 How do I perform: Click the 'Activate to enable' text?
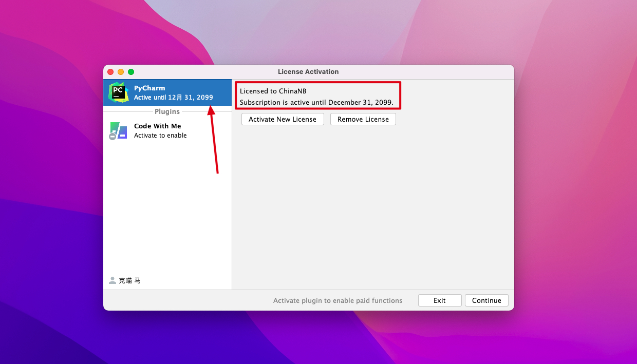click(160, 136)
